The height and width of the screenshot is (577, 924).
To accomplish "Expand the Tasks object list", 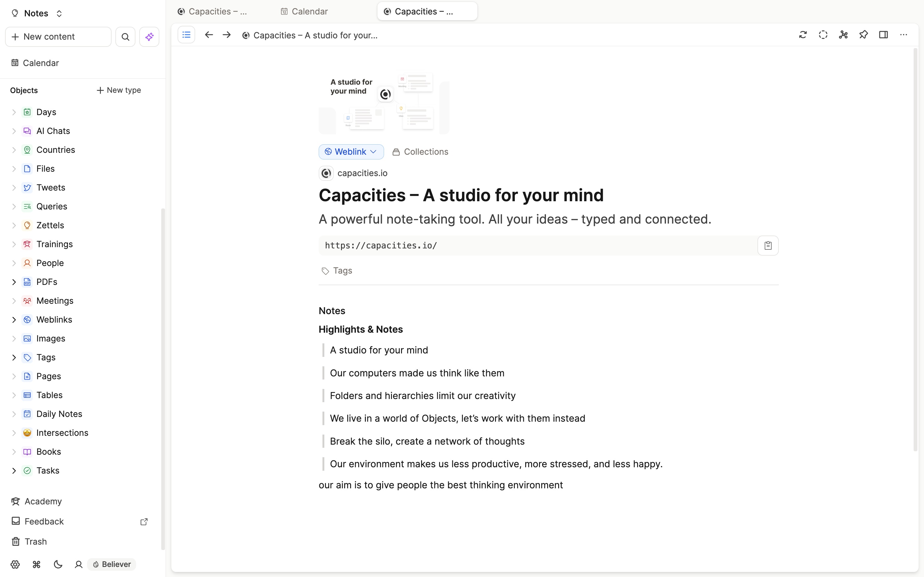I will click(x=14, y=470).
